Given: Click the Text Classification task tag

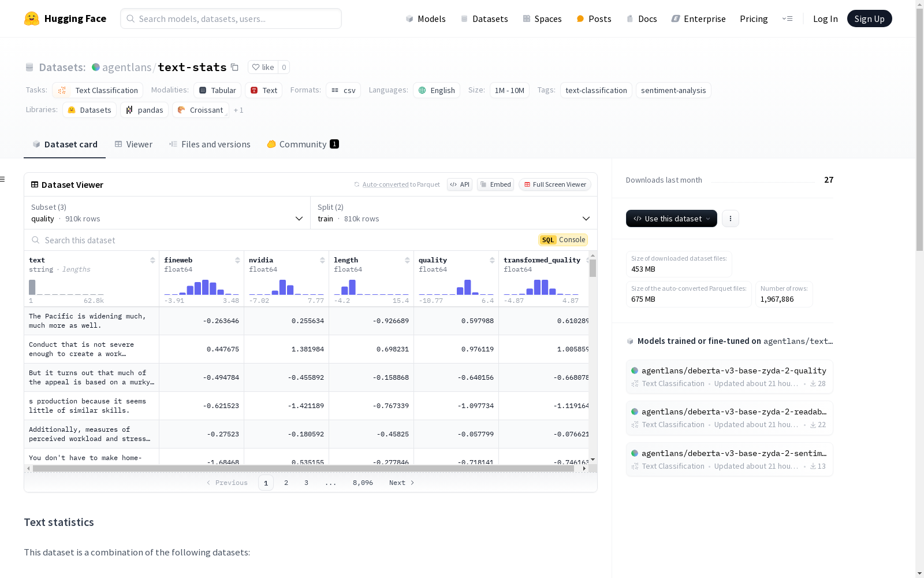Looking at the screenshot, I should click(98, 90).
